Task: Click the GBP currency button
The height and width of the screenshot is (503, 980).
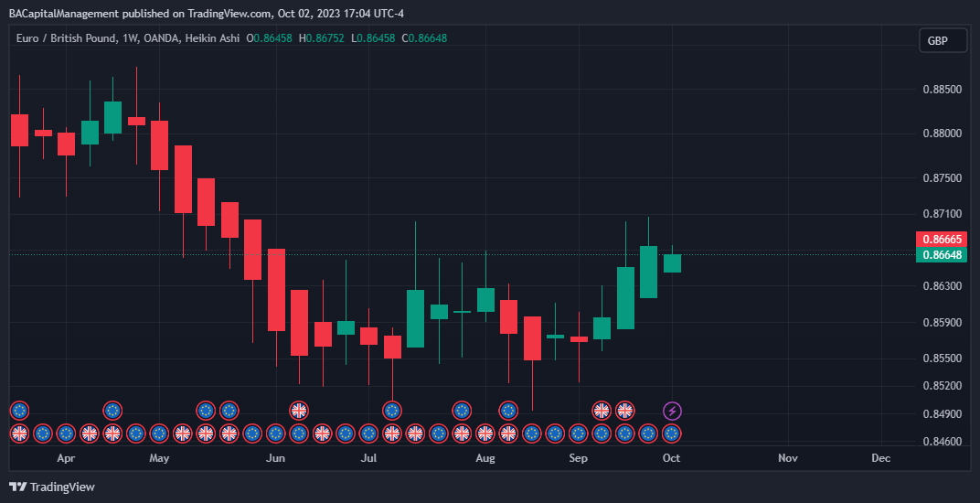Action: (943, 40)
